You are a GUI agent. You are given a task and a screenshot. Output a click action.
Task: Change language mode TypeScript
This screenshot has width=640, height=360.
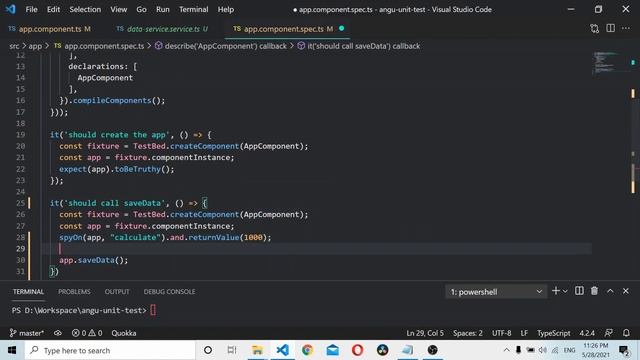(x=553, y=333)
